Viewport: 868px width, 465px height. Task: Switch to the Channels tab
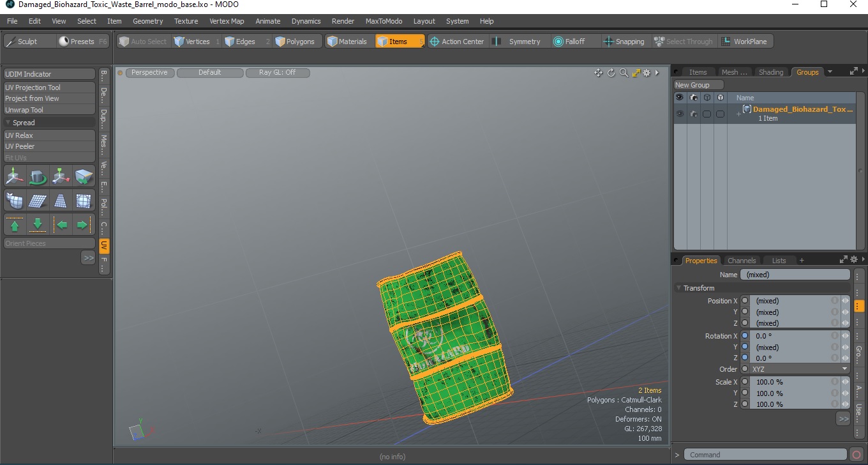point(742,261)
